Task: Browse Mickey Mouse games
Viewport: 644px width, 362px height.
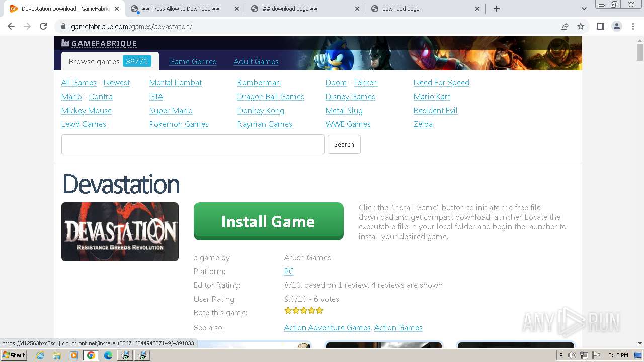Action: point(87,111)
